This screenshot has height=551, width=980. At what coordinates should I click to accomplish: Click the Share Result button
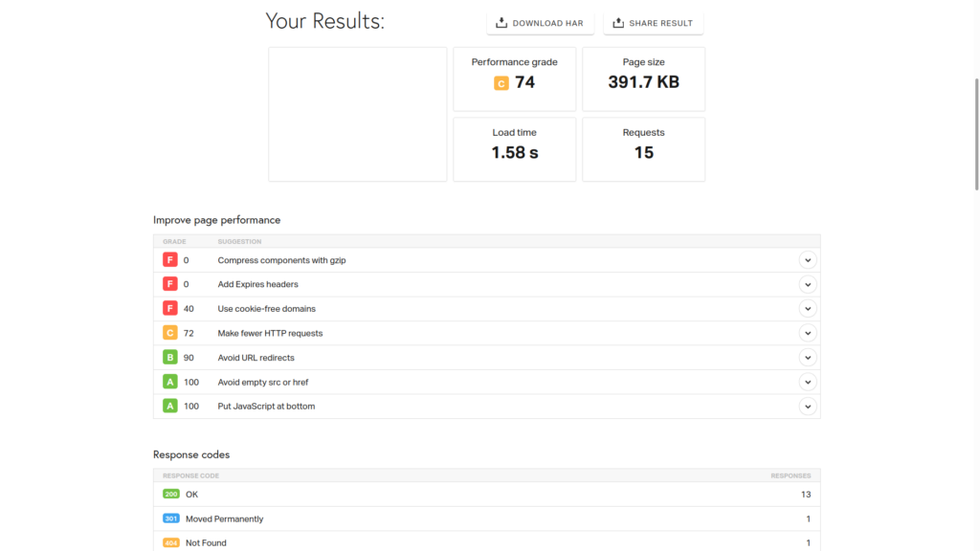(x=654, y=23)
